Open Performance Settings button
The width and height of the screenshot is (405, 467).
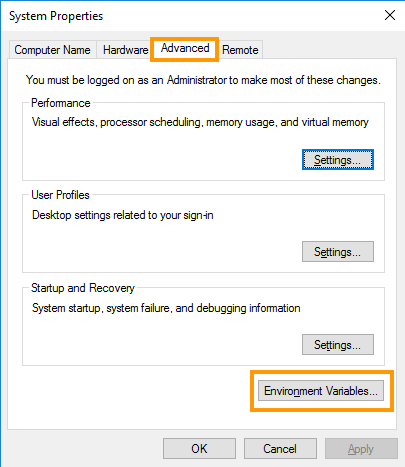click(338, 160)
